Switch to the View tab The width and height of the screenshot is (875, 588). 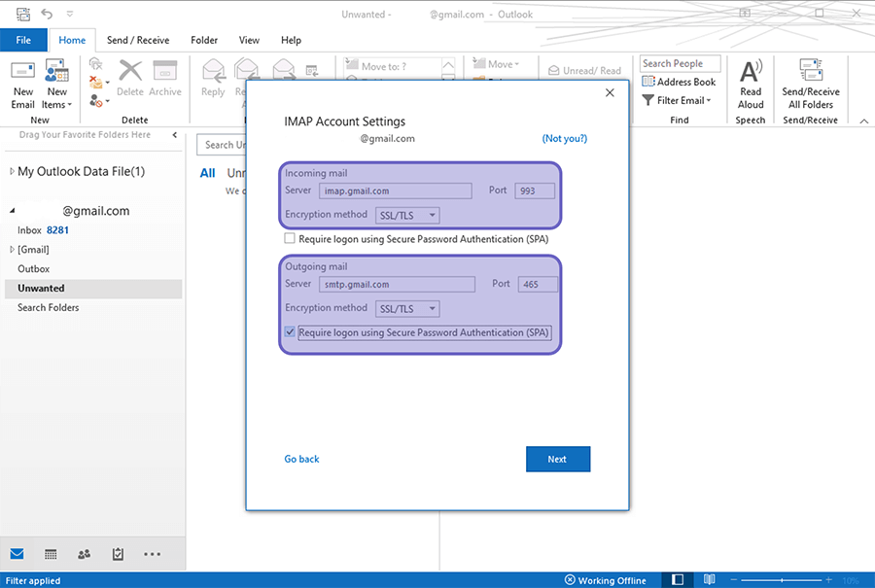(249, 40)
